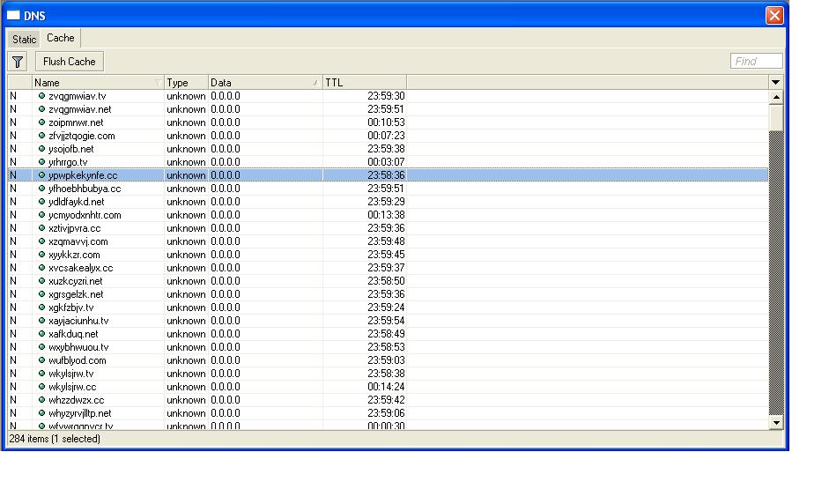This screenshot has width=829, height=504.
Task: Select the wkylsjrw.tv entry name
Action: tap(70, 374)
